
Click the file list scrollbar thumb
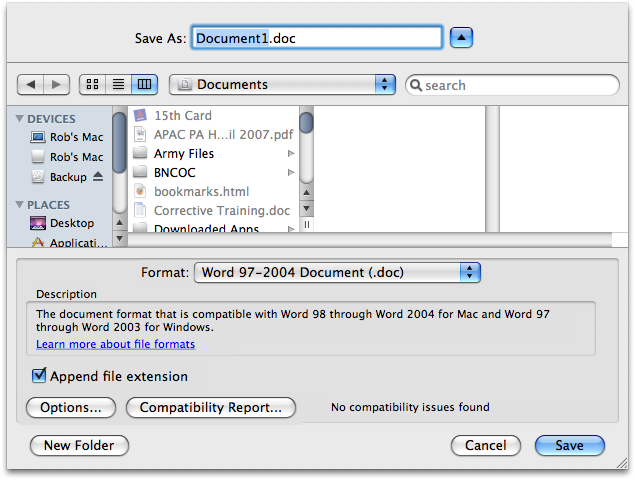coord(307,122)
